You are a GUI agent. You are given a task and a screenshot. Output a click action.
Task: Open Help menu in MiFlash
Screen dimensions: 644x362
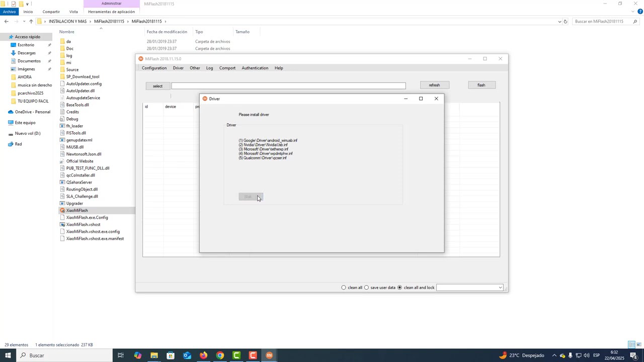(279, 68)
